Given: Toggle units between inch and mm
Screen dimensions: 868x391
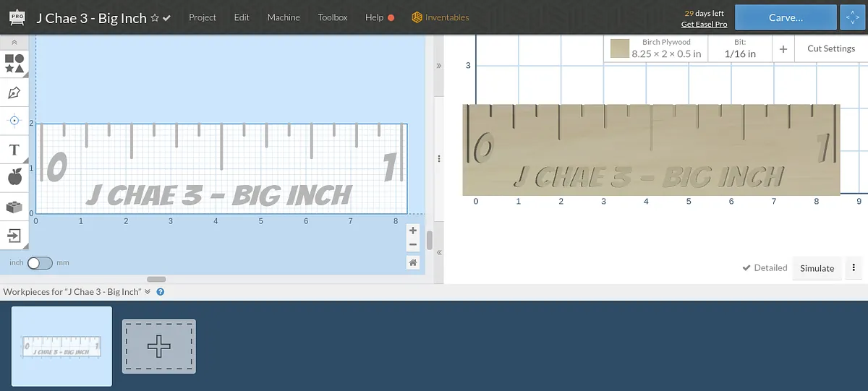Looking at the screenshot, I should click(40, 263).
